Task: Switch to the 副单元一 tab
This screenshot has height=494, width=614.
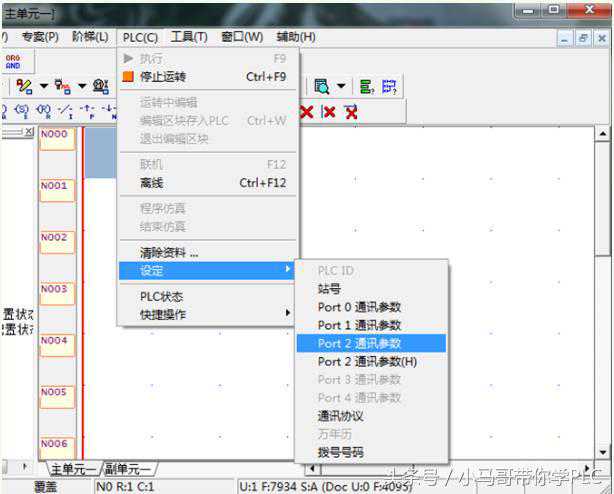Action: tap(128, 469)
